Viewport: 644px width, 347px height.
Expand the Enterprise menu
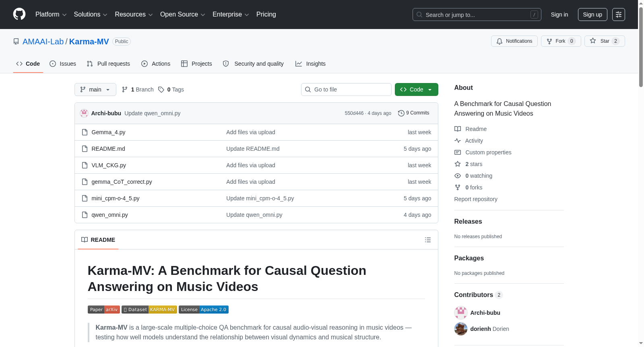[231, 15]
